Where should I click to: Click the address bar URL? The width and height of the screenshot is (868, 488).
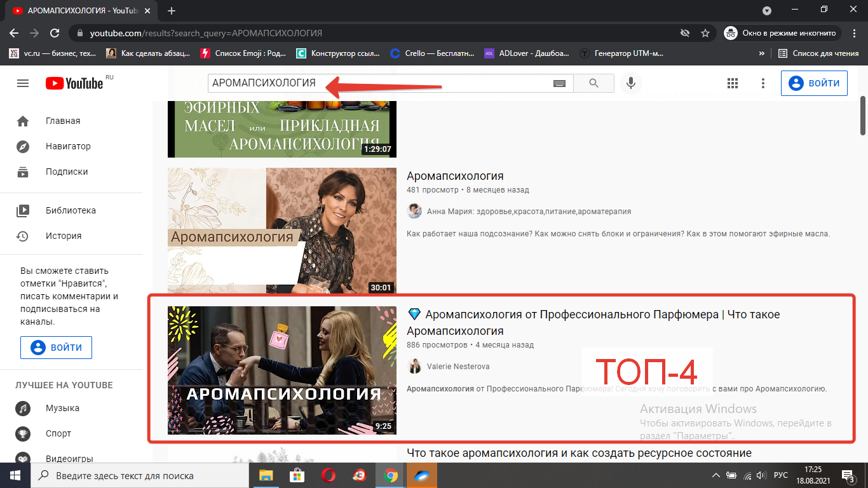[206, 33]
